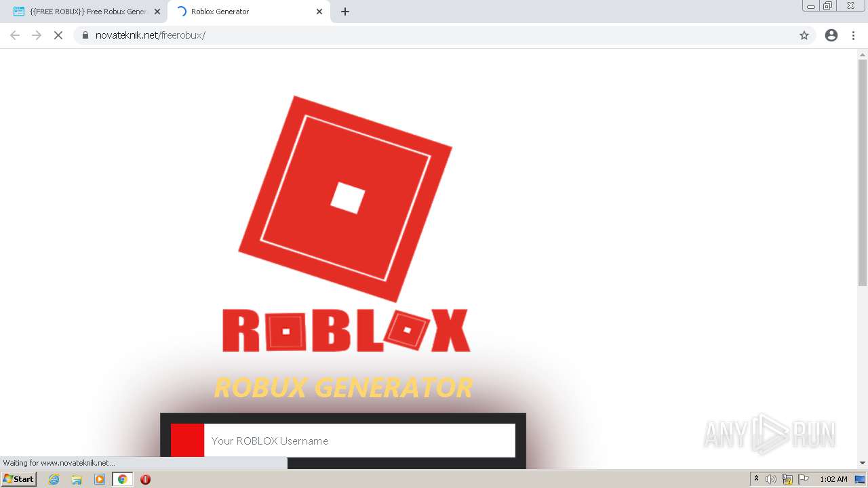Switch to the FREE ROBUX tab

coord(87,12)
